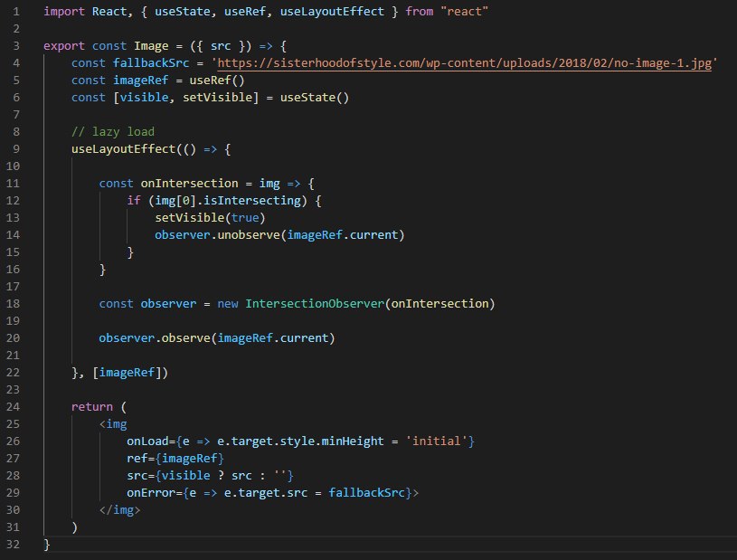Click the closing '</img>' tag on line 30

click(x=120, y=510)
